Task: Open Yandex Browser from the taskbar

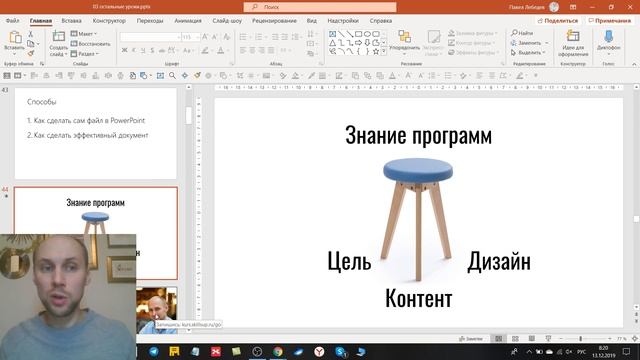Action: pyautogui.click(x=319, y=351)
